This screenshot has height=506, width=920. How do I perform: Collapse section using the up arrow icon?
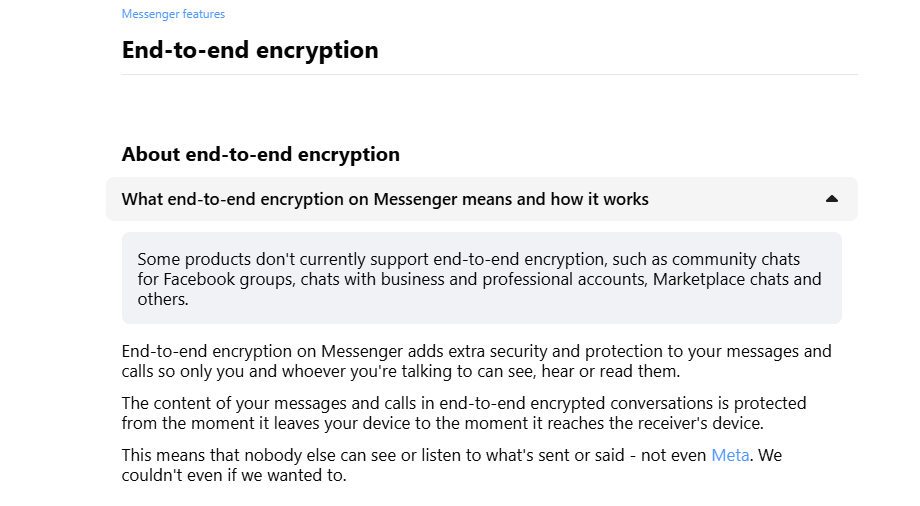coord(831,199)
